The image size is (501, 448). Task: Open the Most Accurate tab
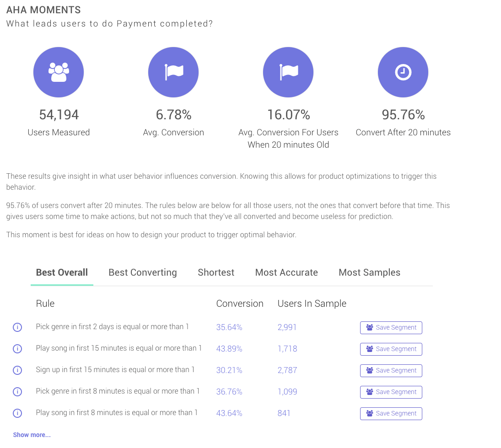point(286,272)
